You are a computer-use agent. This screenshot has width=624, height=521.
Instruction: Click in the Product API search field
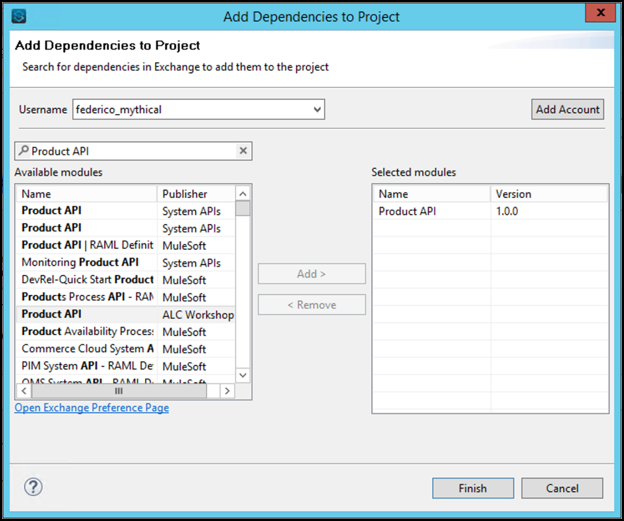click(x=133, y=151)
